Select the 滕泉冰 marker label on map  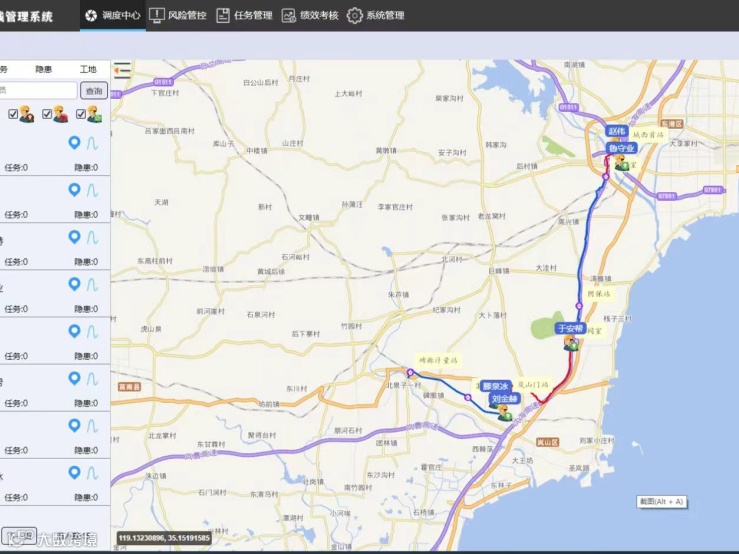pos(496,386)
